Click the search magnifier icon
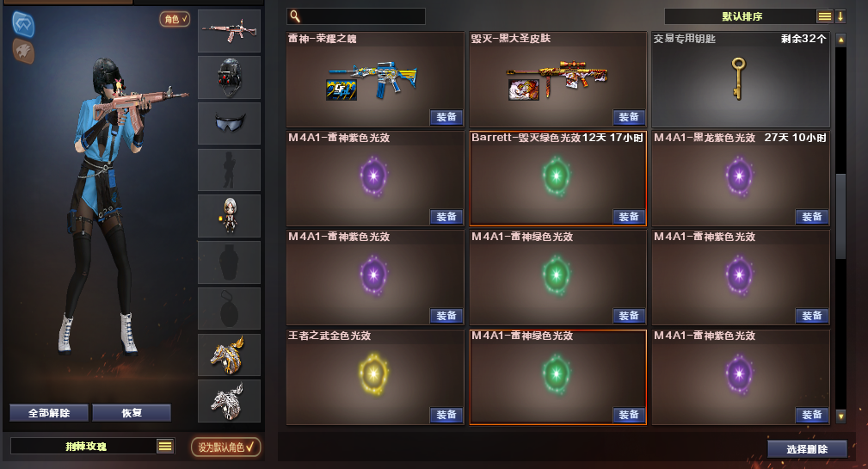This screenshot has height=469, width=868. point(295,16)
